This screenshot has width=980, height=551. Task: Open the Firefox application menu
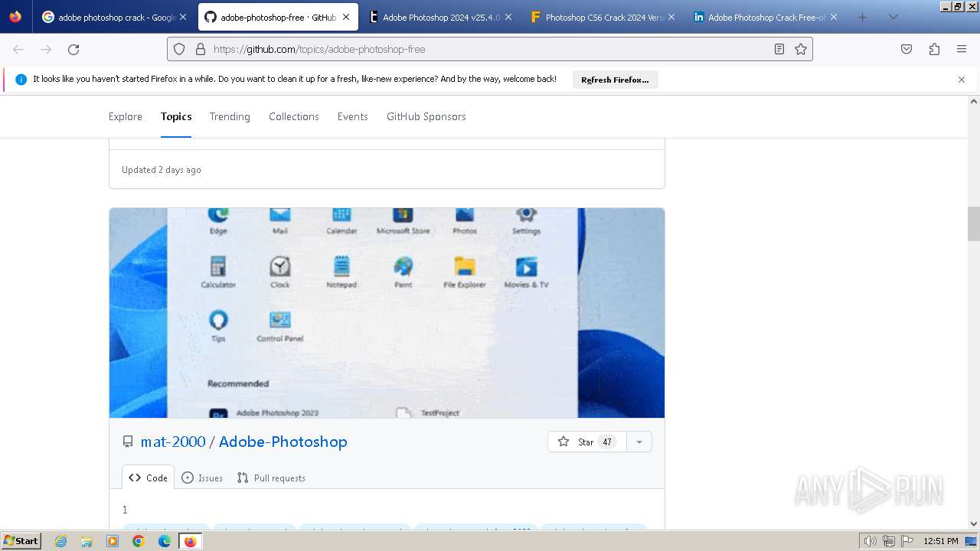pyautogui.click(x=962, y=49)
